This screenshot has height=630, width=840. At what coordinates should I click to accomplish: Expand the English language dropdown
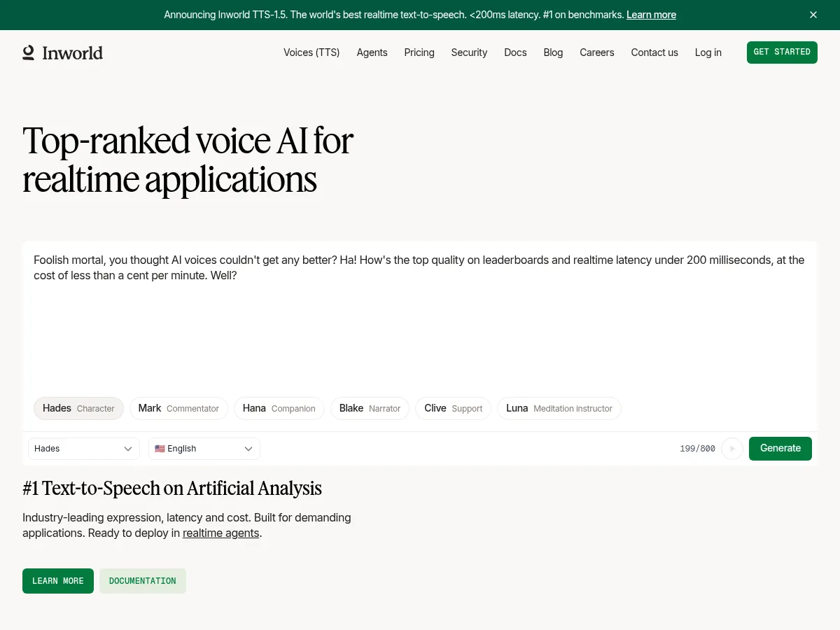point(204,449)
